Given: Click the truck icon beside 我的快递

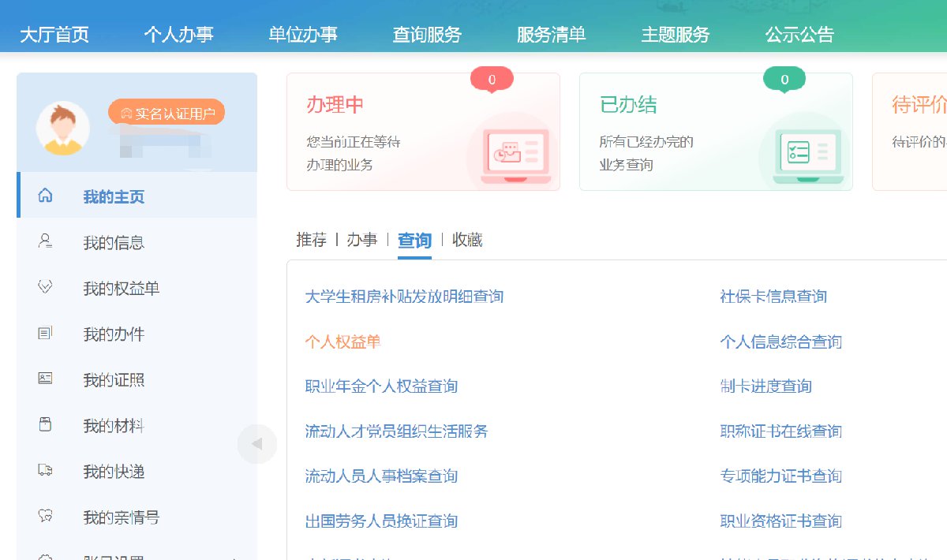Looking at the screenshot, I should [45, 471].
